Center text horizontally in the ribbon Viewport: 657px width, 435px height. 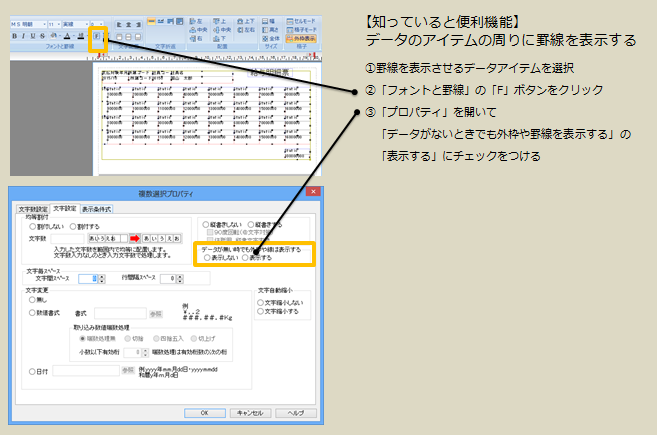(129, 25)
